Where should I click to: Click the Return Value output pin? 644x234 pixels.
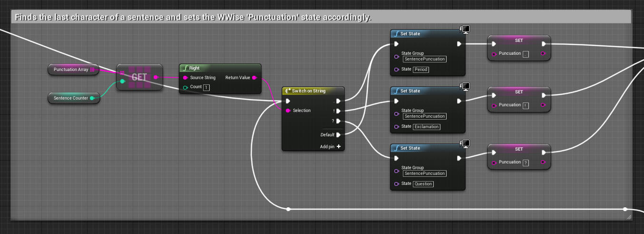point(254,78)
